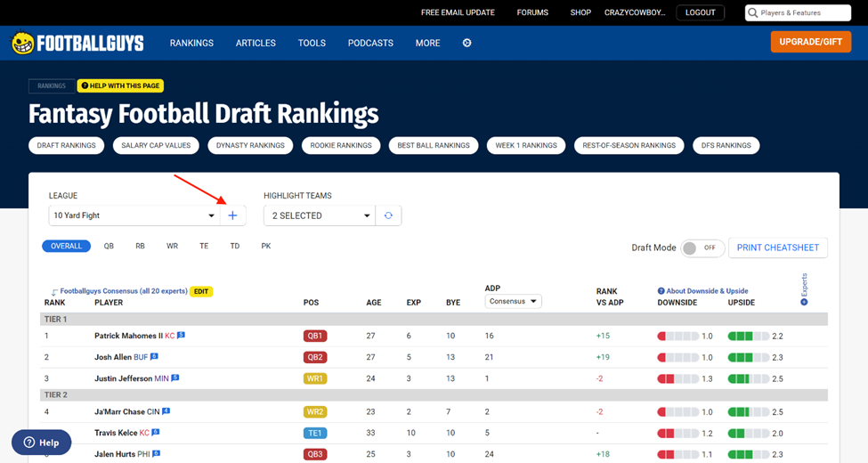Open the ROOKIE RANKINGS pill

click(341, 145)
